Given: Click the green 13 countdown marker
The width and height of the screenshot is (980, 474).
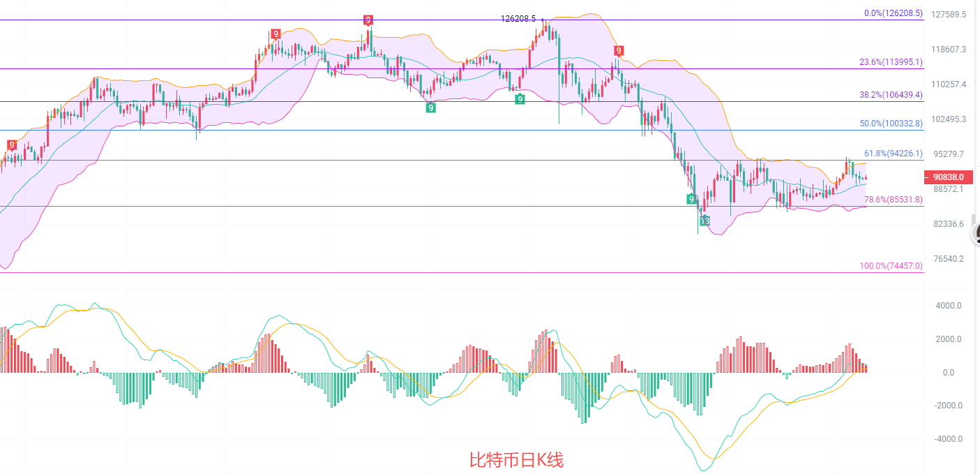Looking at the screenshot, I should (705, 221).
